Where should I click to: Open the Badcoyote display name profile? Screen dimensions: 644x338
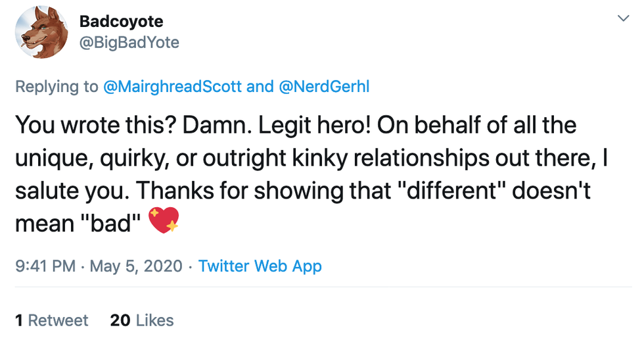point(121,20)
